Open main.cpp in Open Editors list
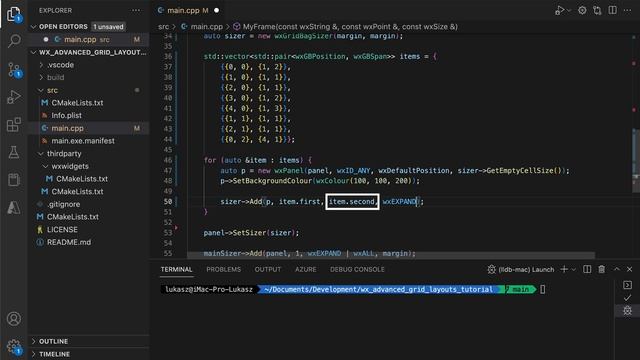The image size is (640, 360). tap(87, 40)
